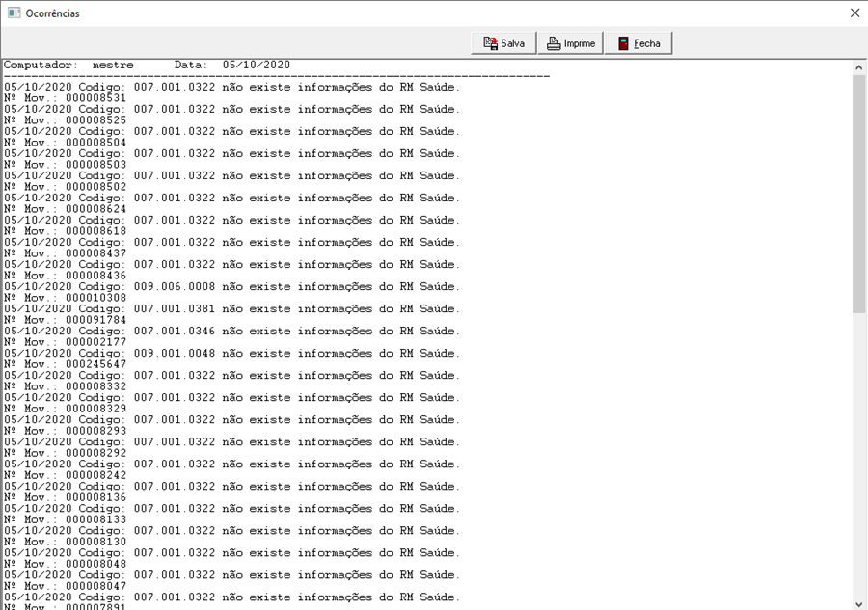Select the line 'Nº Mov.: 000008047'

[66, 585]
